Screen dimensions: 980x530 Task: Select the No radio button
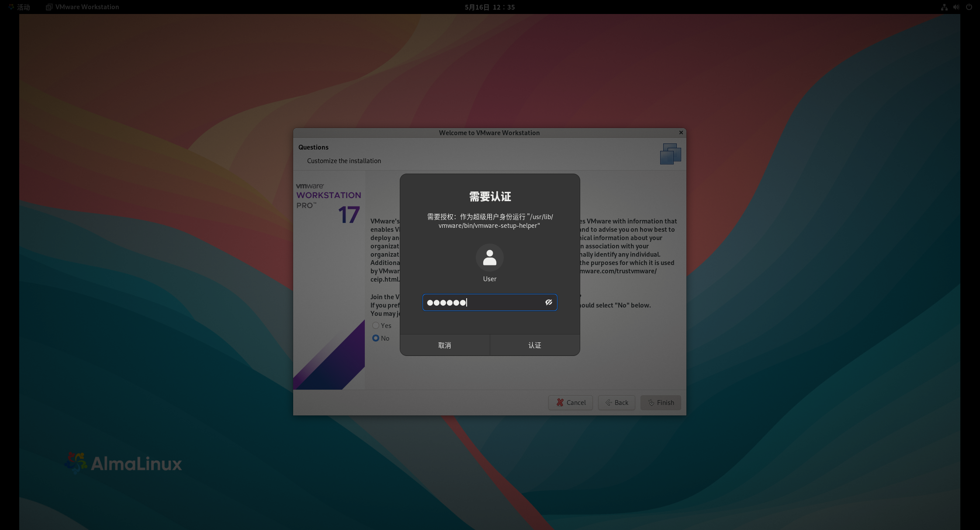click(376, 338)
